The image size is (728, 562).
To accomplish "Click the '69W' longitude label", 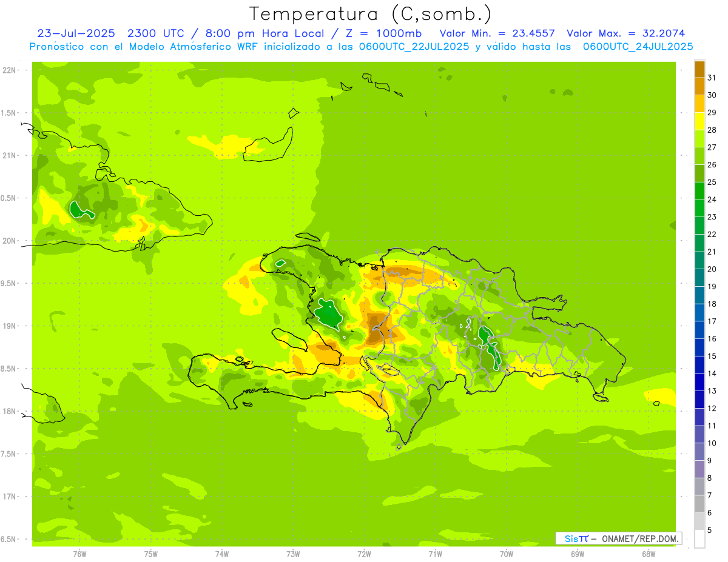I will (x=578, y=554).
